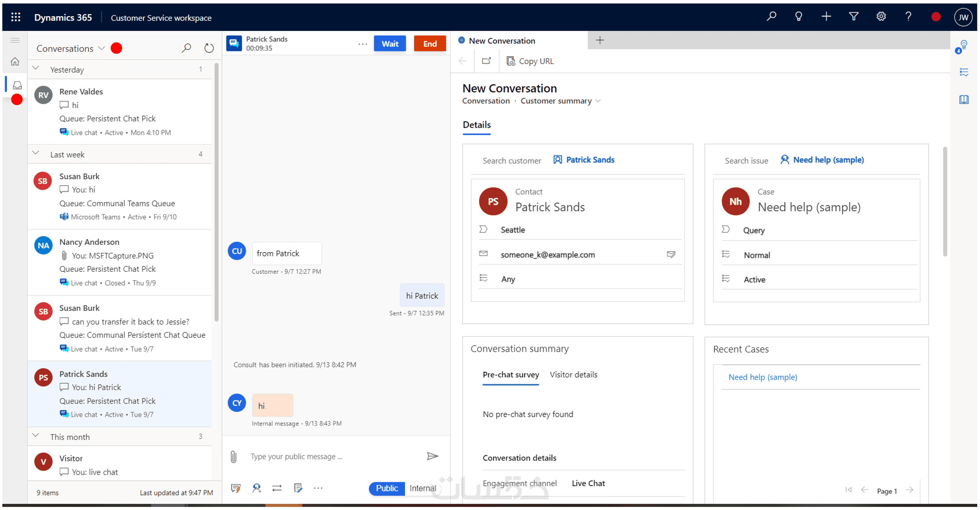Open Rene Valdes conversation

click(x=120, y=112)
